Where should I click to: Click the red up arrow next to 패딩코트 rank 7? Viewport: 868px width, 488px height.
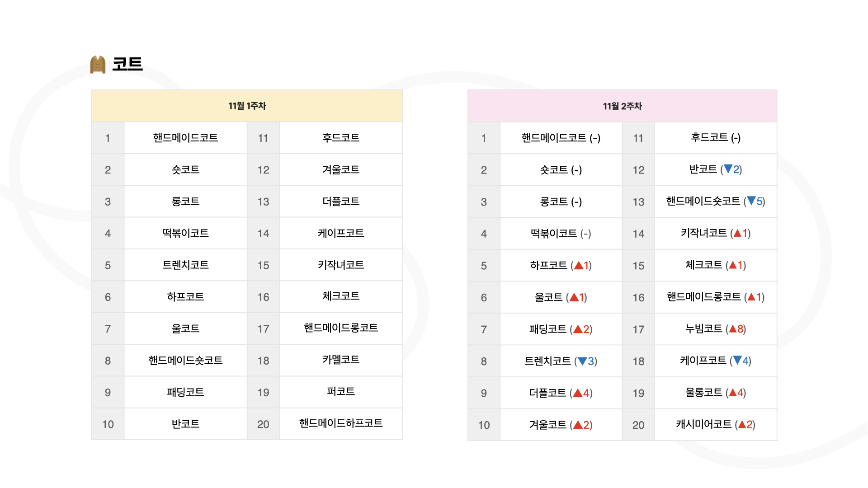click(578, 329)
